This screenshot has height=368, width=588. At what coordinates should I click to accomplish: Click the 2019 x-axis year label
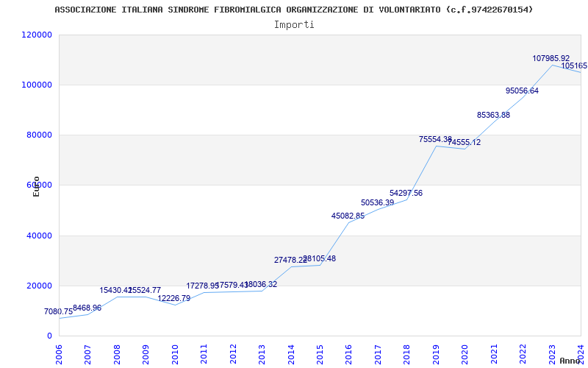(x=436, y=355)
